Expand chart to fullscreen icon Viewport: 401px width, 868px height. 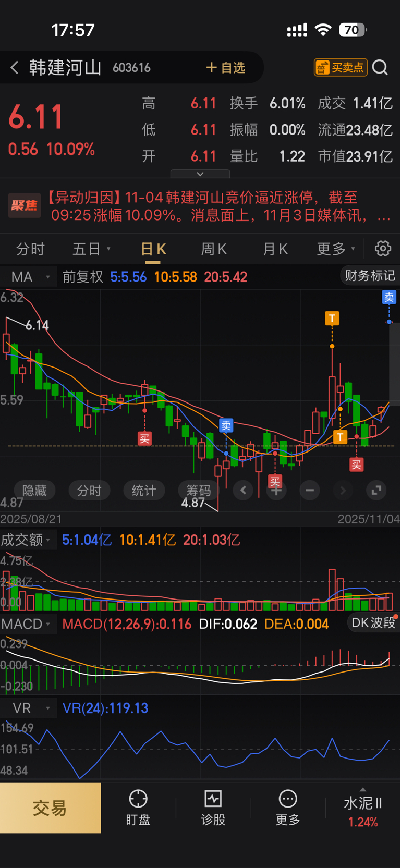click(376, 491)
